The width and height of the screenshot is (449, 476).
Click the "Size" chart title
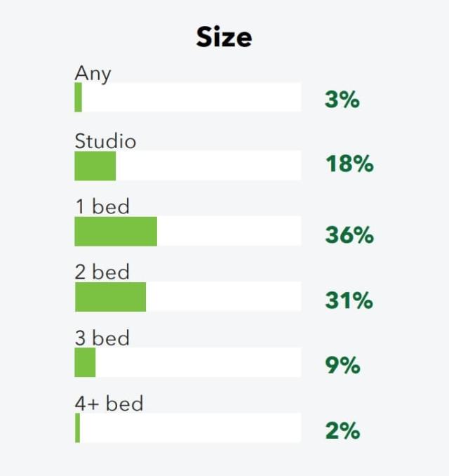click(x=224, y=37)
